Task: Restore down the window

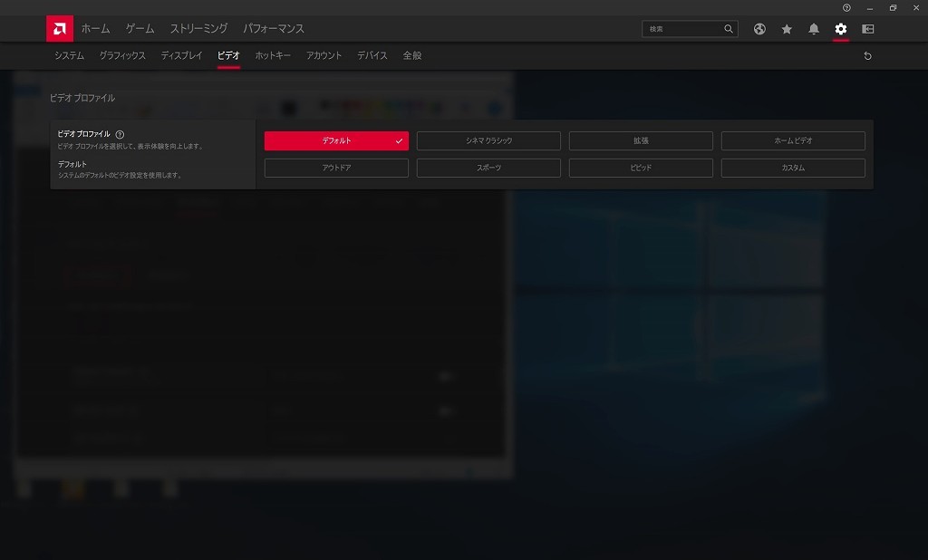Action: coord(893,7)
